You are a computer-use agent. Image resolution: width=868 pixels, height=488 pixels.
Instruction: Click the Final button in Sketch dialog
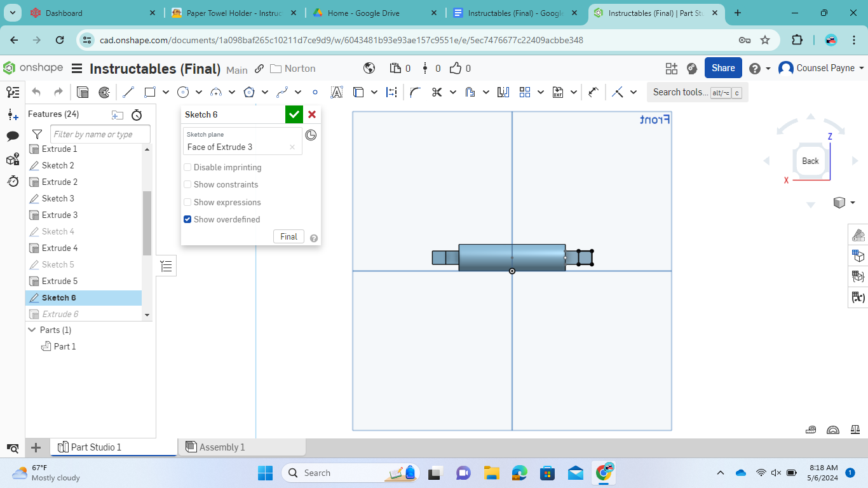coord(288,236)
